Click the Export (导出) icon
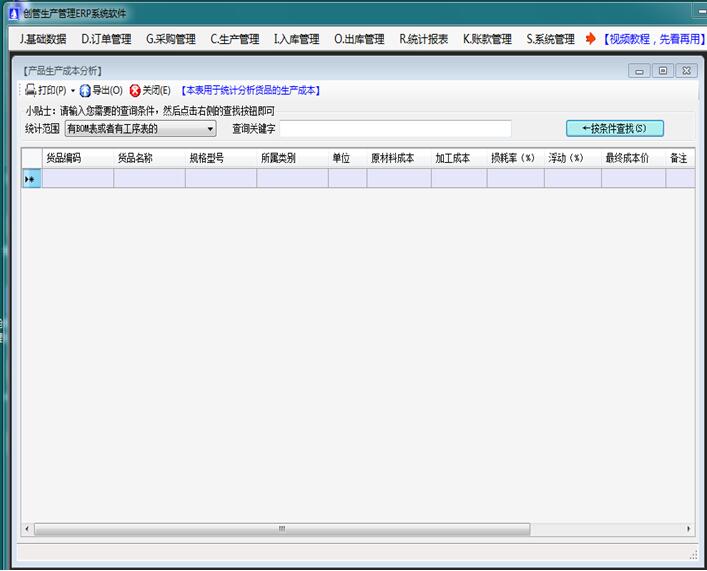 [85, 90]
